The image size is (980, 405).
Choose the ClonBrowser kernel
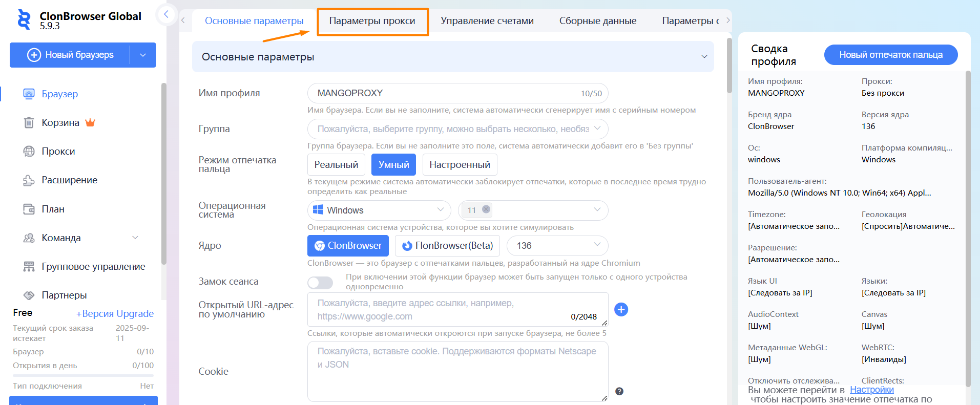tap(348, 246)
